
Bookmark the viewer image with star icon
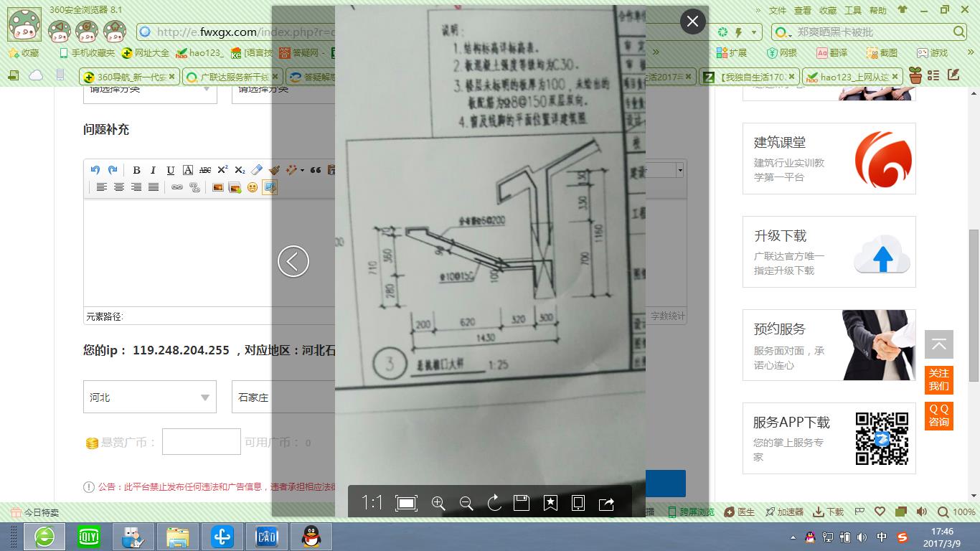550,503
